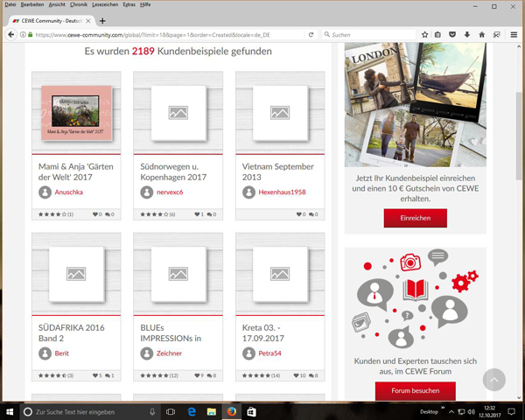Screen dimensions: 525x420
Task: Open the Firefox hamburger menu
Action: click(x=514, y=34)
